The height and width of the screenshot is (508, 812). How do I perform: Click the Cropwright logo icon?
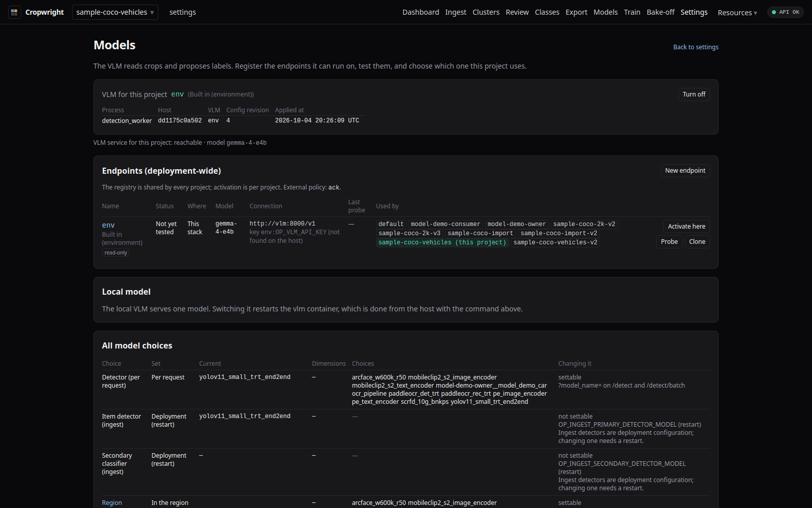pyautogui.click(x=14, y=12)
